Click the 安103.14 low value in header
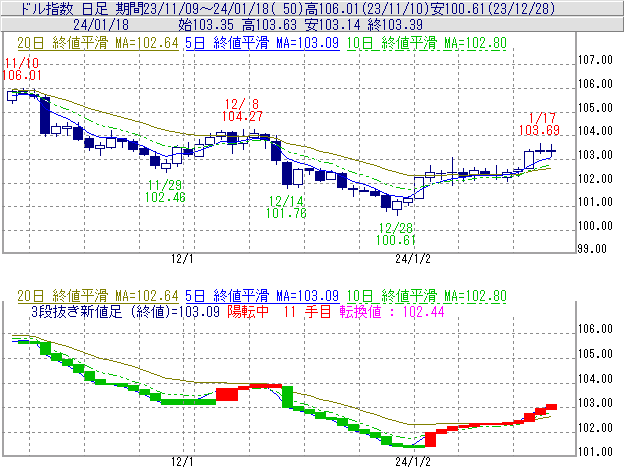624x475 pixels. (x=332, y=25)
